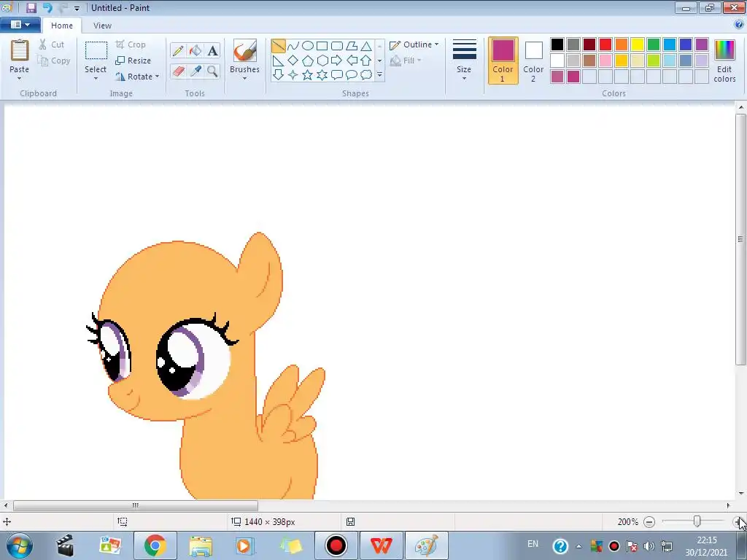Expand the Shapes gallery more arrow

[x=379, y=75]
